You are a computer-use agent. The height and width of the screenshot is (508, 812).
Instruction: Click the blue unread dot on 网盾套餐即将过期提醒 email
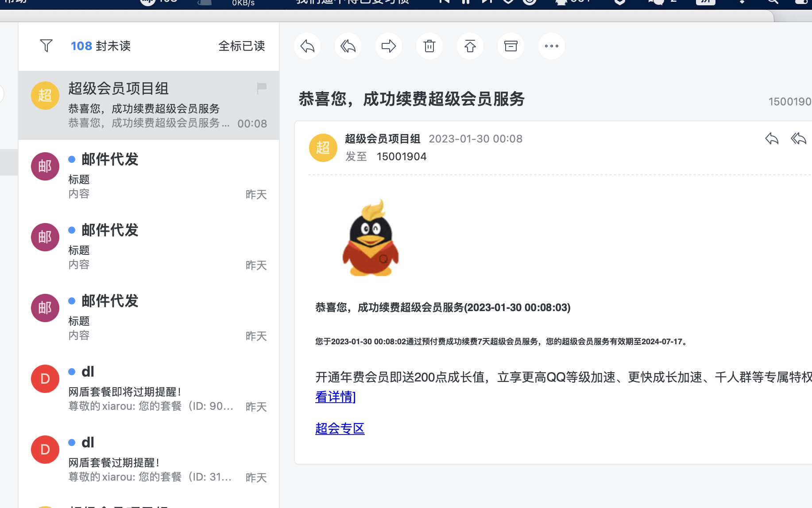point(72,372)
